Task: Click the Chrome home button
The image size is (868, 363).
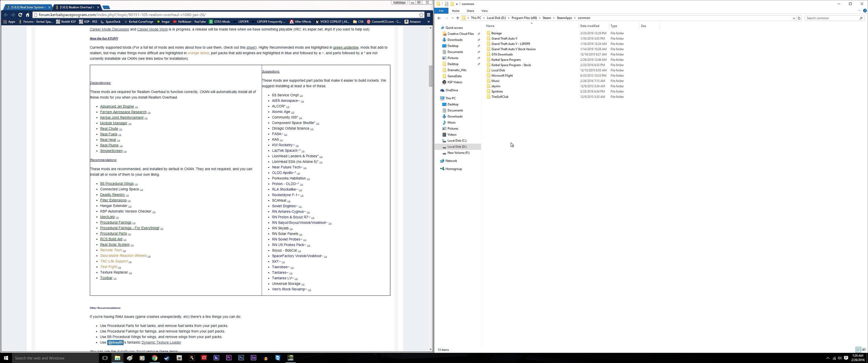Action: (28, 15)
